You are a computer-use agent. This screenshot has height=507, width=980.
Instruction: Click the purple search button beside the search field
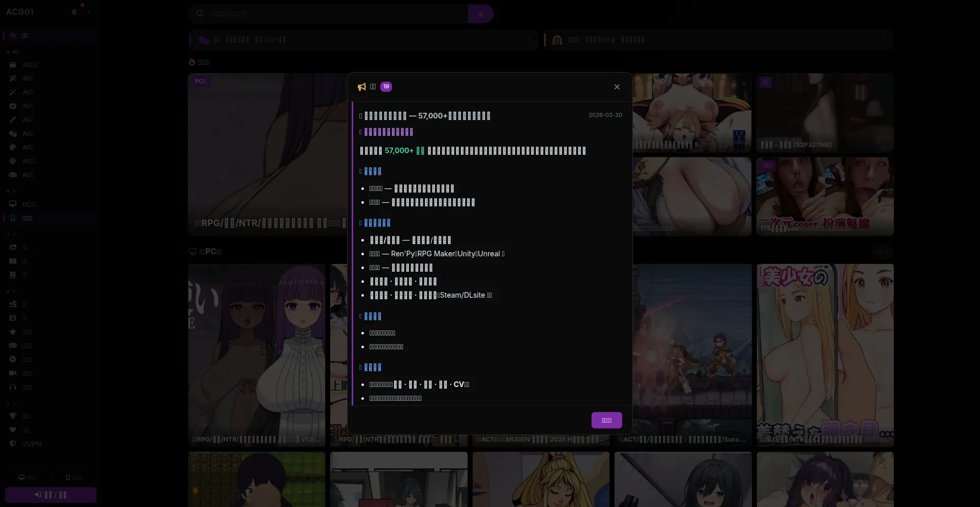tap(480, 14)
